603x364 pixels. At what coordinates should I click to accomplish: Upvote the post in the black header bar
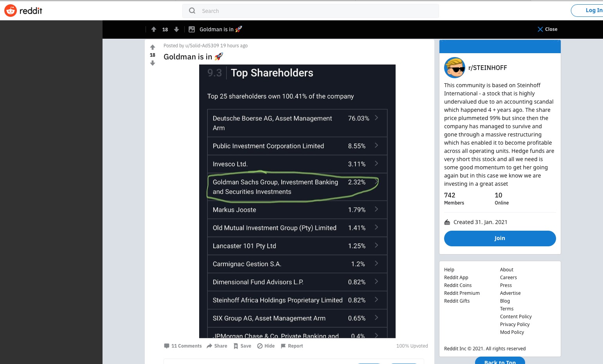tap(154, 29)
